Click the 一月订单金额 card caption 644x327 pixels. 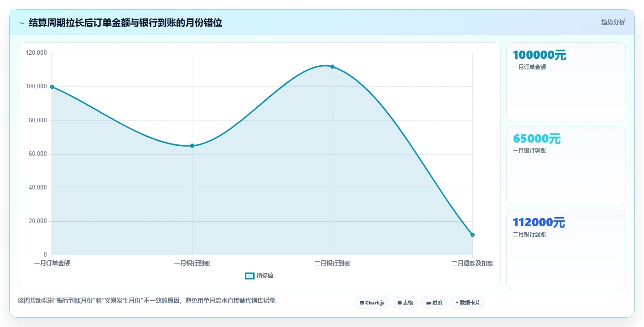tap(529, 67)
